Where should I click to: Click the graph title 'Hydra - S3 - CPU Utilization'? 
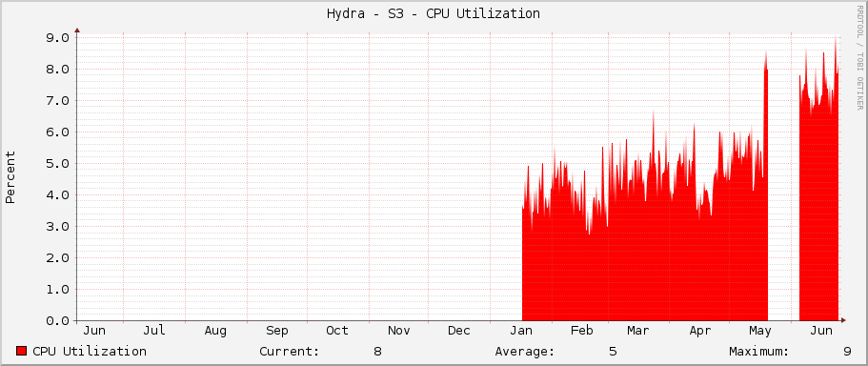pos(433,14)
